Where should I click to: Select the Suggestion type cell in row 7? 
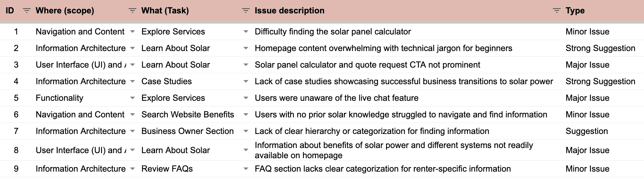point(586,131)
